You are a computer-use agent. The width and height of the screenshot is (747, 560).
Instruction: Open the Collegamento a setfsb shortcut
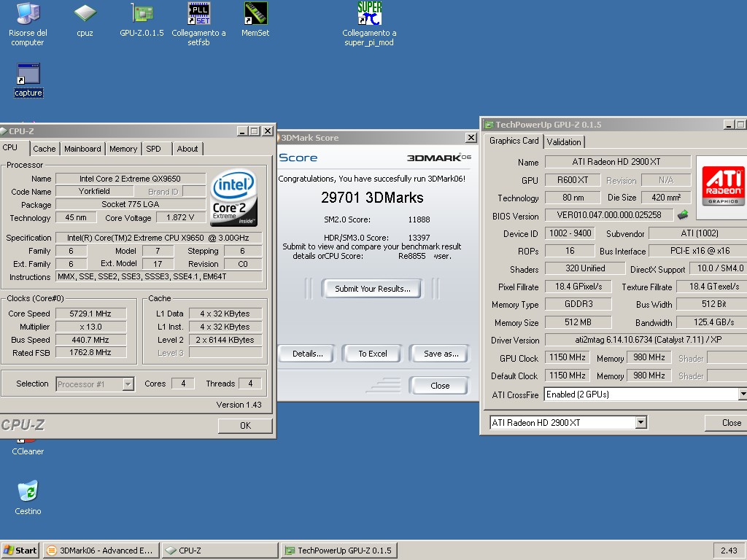tap(198, 24)
